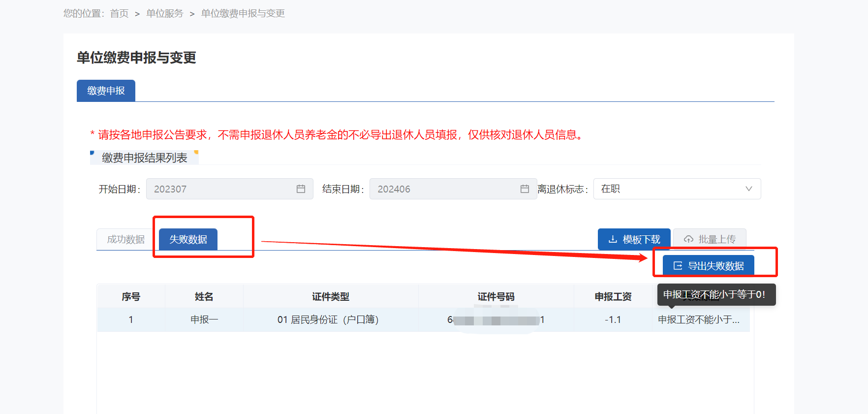Click the page heading 单位缴费申报与变更
Screen dimensions: 868x414
tap(136, 58)
